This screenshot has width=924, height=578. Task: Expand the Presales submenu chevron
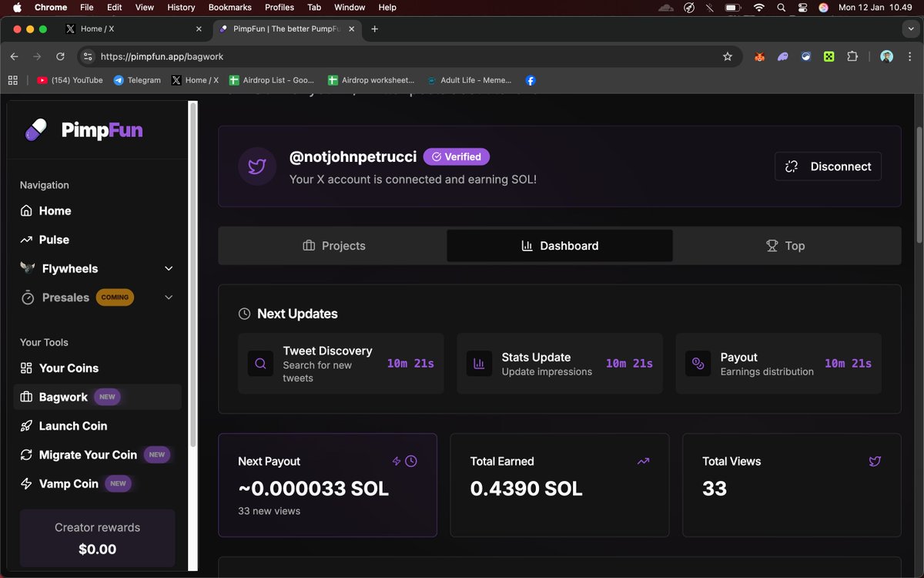[169, 297]
